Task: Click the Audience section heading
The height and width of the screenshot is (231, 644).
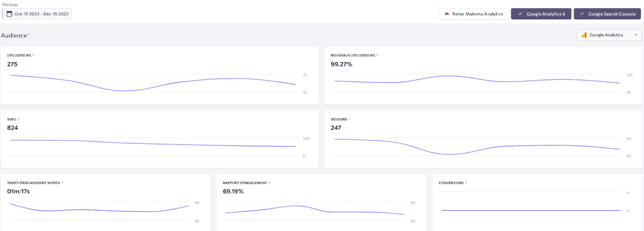Action: [13, 36]
